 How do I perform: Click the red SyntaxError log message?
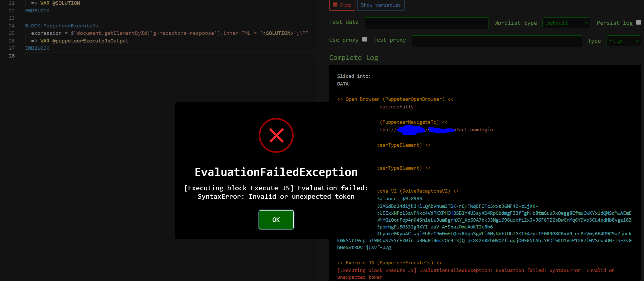pos(476,274)
